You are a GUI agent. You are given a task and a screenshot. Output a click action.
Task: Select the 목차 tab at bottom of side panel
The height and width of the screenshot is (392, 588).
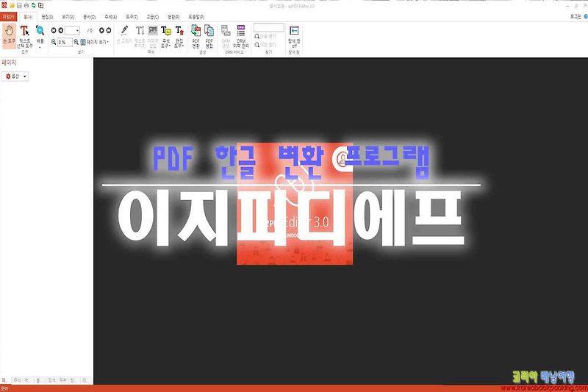tap(62, 380)
